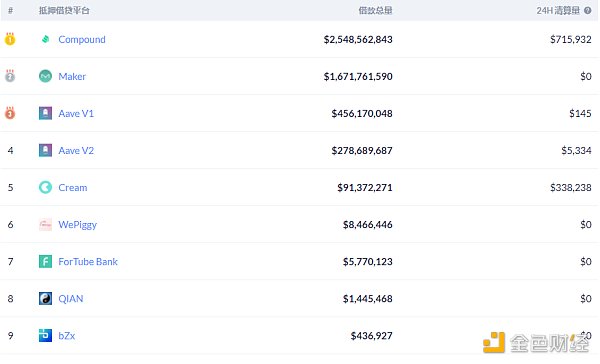The height and width of the screenshot is (364, 600).
Task: Click the Cream logo icon
Action: point(46,187)
